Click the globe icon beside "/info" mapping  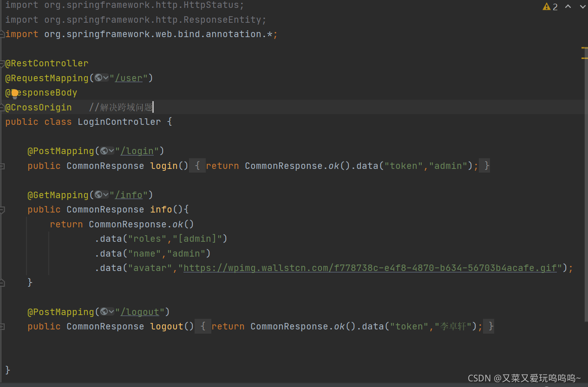[98, 195]
